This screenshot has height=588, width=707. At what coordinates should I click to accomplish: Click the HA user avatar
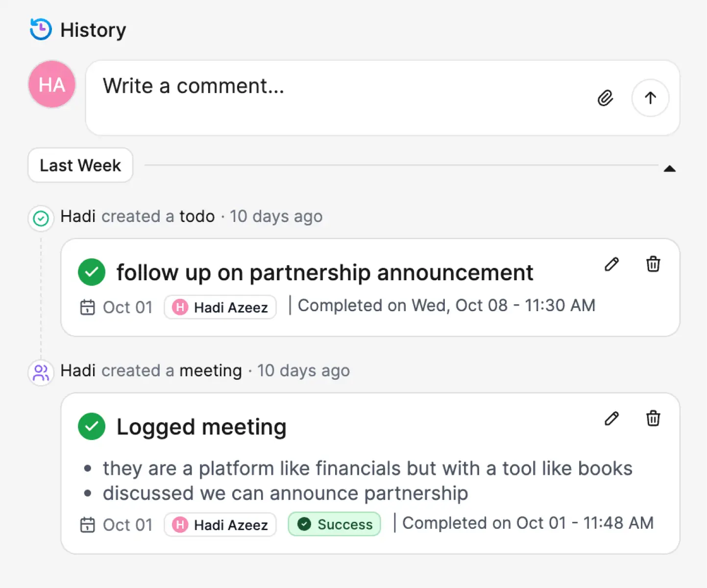coord(52,84)
